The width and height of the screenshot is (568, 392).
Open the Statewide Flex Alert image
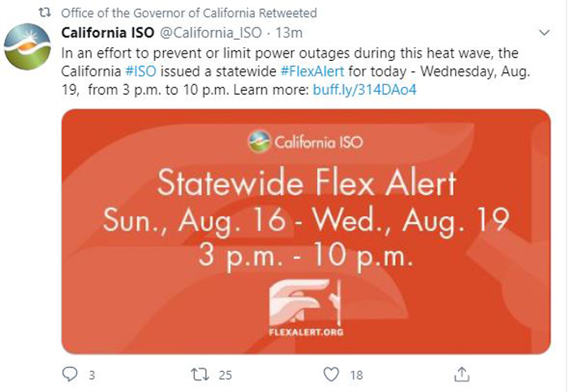306,231
